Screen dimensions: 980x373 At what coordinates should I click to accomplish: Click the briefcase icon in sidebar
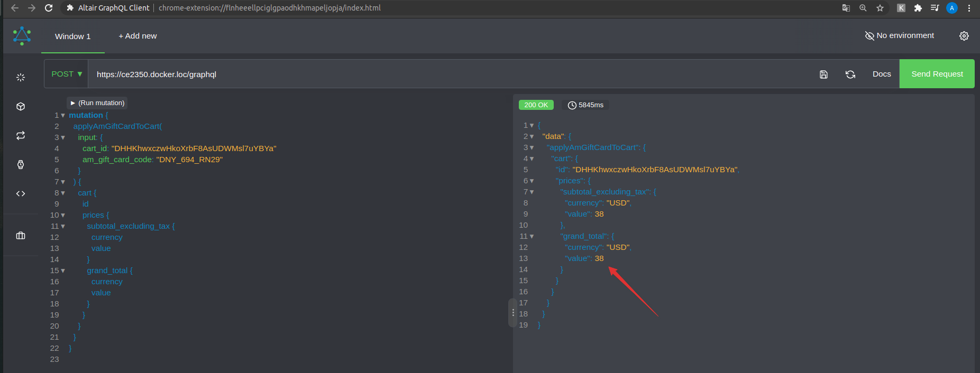pyautogui.click(x=21, y=236)
